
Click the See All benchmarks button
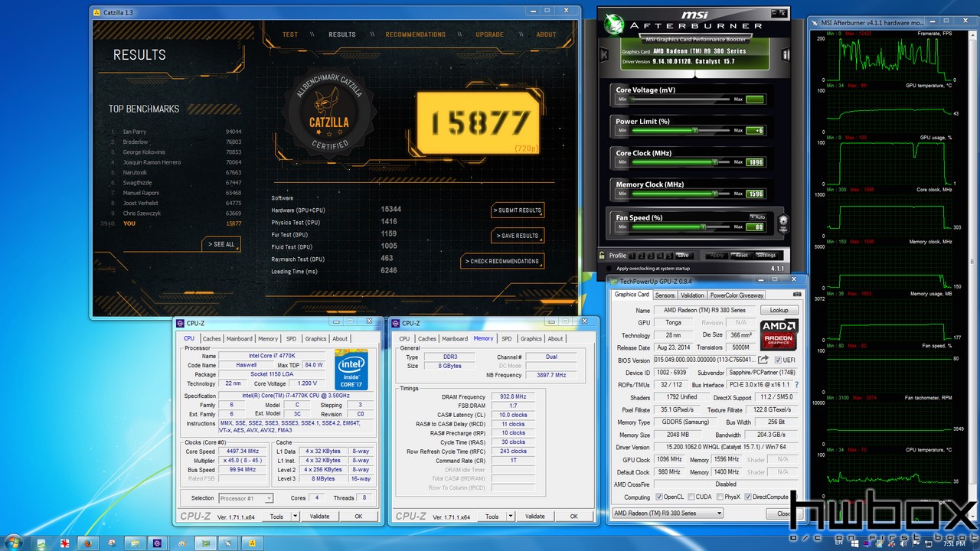click(222, 244)
